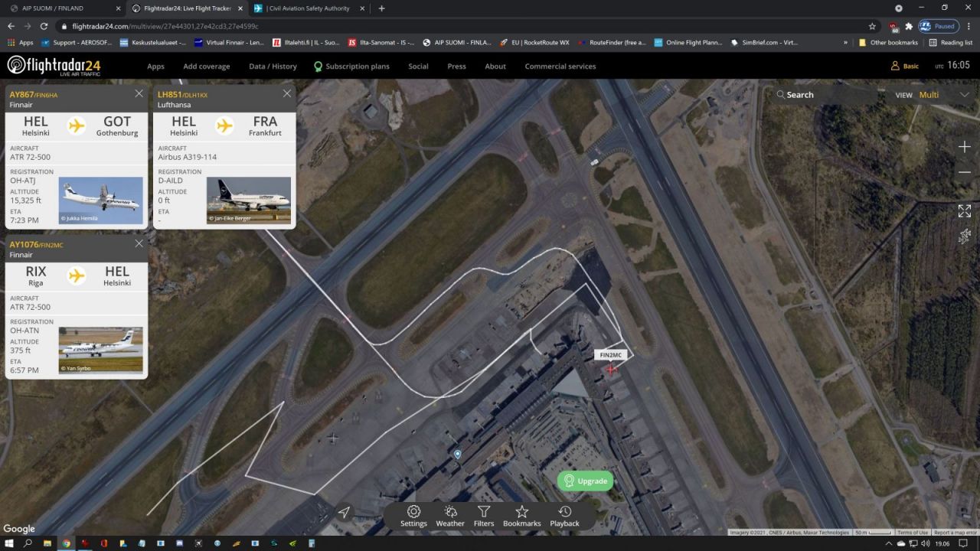Screen dimensions: 980x551
Task: Open the Playback history tool
Action: tap(564, 516)
